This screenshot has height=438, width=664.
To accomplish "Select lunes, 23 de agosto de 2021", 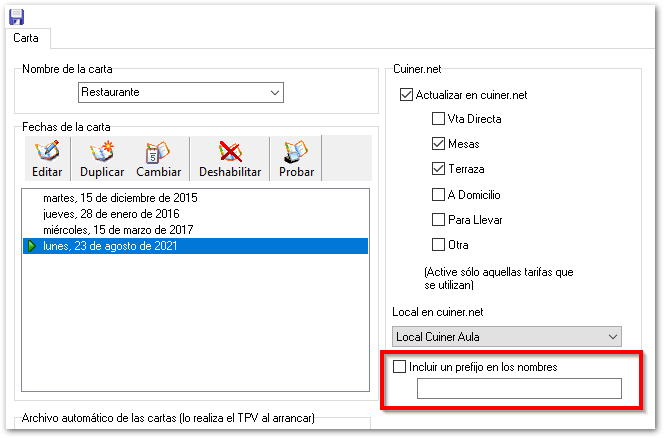I will coord(195,246).
